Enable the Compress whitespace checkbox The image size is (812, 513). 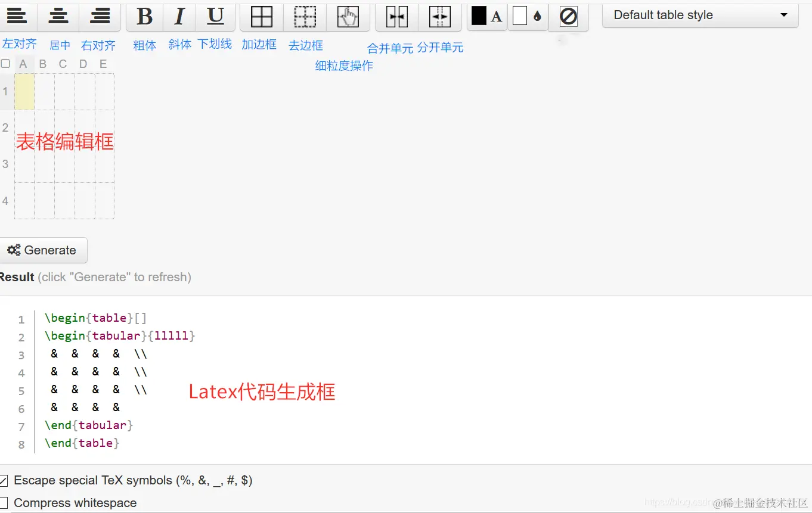point(4,502)
